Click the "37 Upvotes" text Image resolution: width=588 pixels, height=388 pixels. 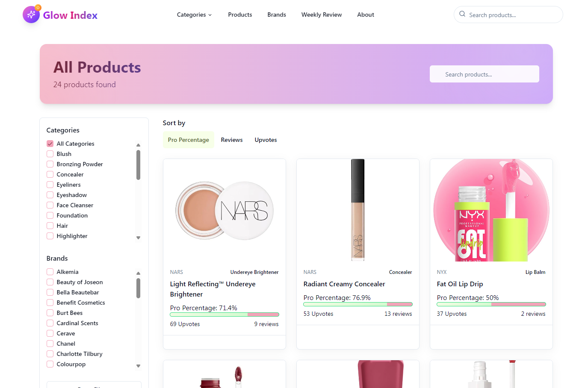pyautogui.click(x=452, y=314)
